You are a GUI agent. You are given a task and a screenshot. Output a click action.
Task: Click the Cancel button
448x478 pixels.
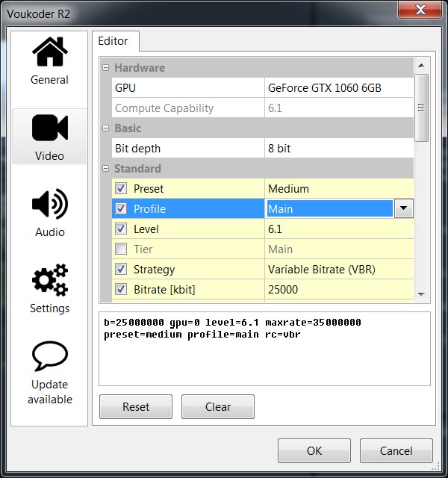396,451
